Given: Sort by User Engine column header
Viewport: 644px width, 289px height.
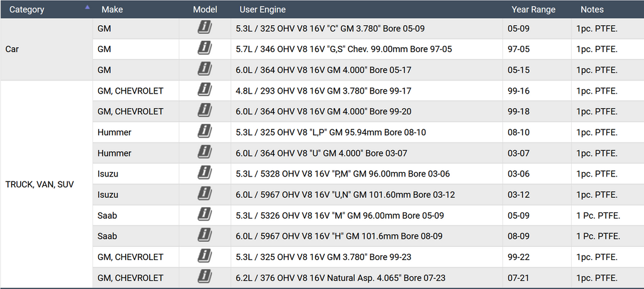Looking at the screenshot, I should tap(262, 9).
